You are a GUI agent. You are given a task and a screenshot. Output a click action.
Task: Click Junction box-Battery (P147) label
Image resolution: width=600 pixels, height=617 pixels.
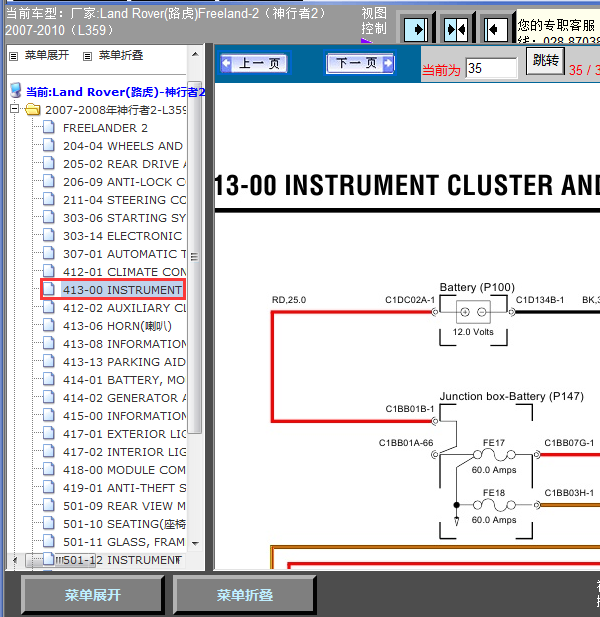[511, 396]
